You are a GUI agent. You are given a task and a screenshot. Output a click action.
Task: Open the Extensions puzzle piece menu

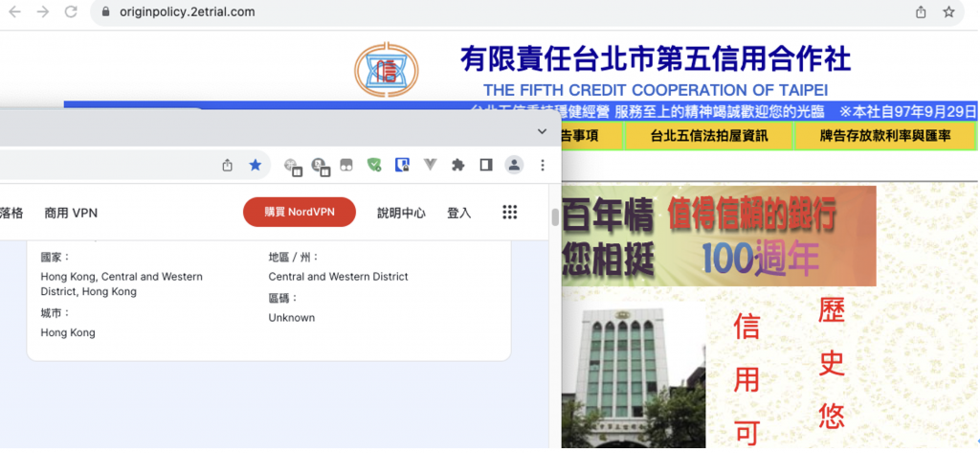(458, 165)
